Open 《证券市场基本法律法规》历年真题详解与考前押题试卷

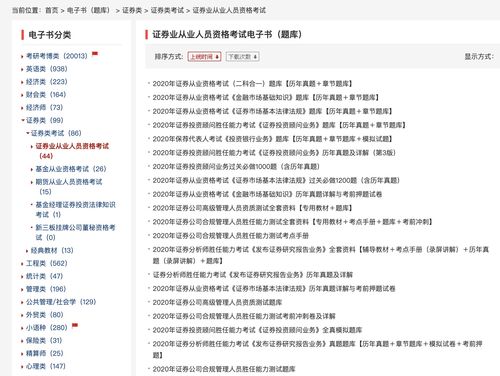[274, 289]
